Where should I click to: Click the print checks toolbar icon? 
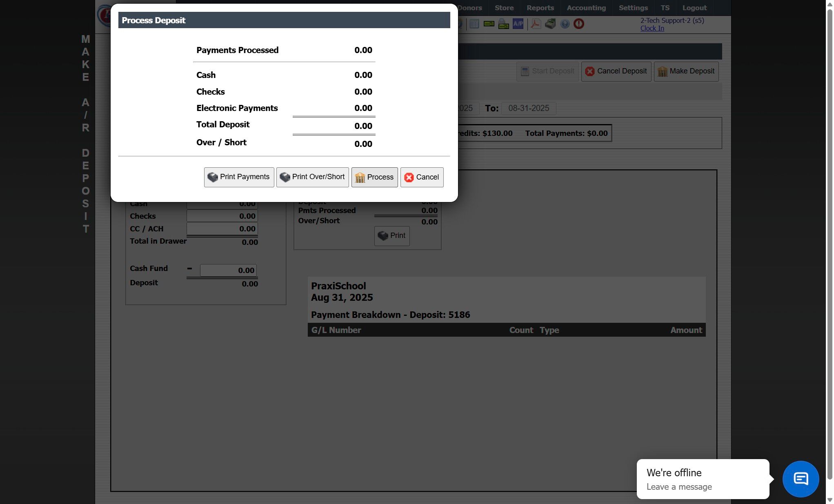503,24
